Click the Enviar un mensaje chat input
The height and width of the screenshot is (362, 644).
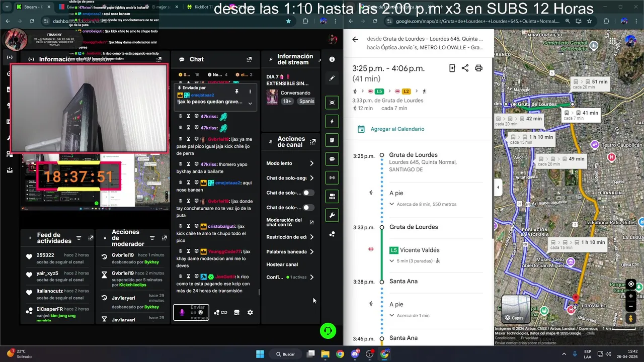pos(191,312)
